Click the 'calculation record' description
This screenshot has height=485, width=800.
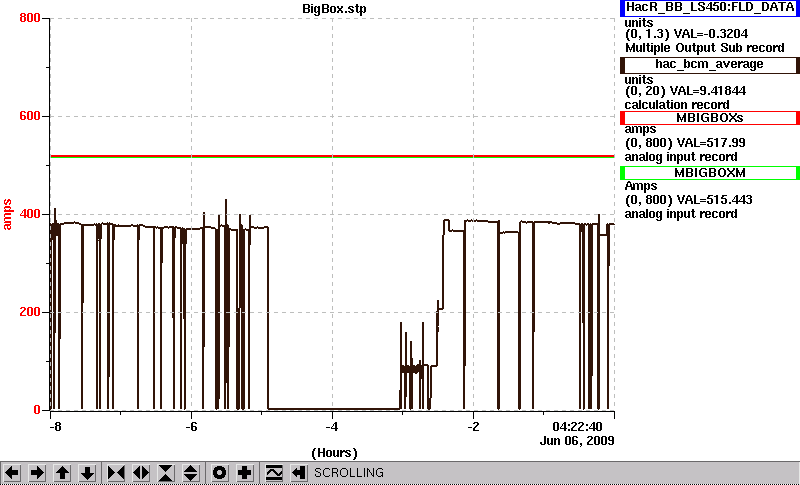pyautogui.click(x=677, y=105)
